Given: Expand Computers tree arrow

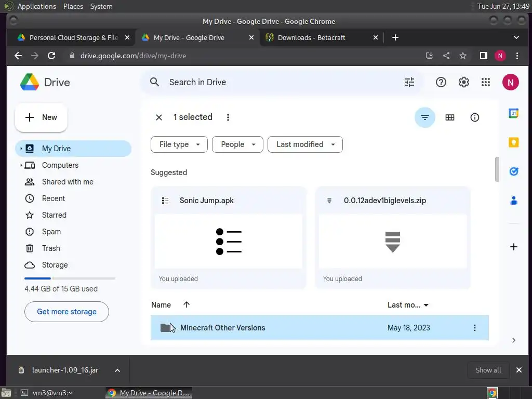Looking at the screenshot, I should click(x=21, y=165).
